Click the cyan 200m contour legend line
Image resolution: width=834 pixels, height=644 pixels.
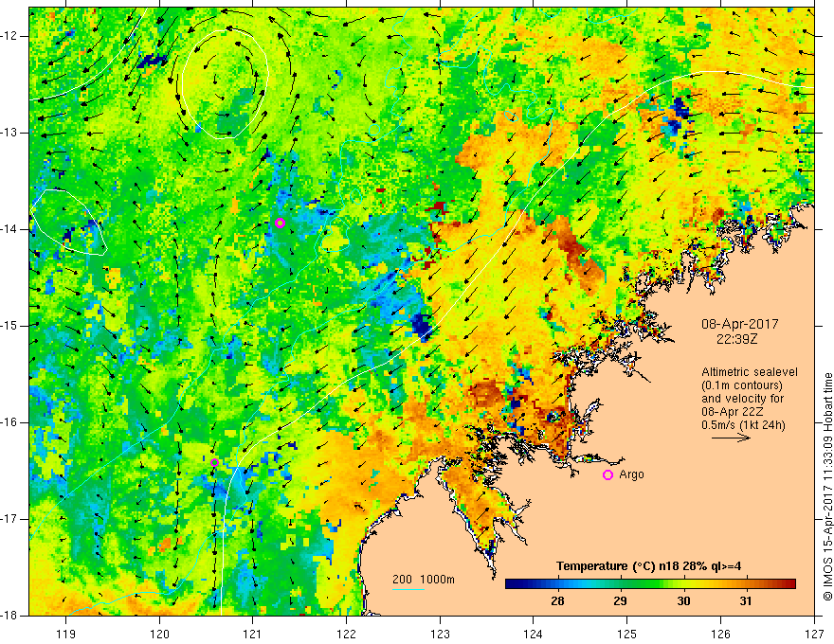[408, 589]
